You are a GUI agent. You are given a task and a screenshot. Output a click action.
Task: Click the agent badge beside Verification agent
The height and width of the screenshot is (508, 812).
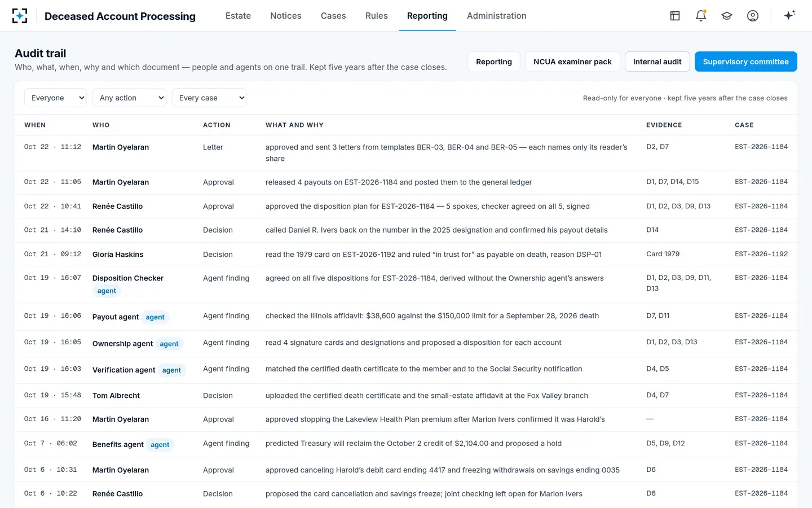pos(171,370)
